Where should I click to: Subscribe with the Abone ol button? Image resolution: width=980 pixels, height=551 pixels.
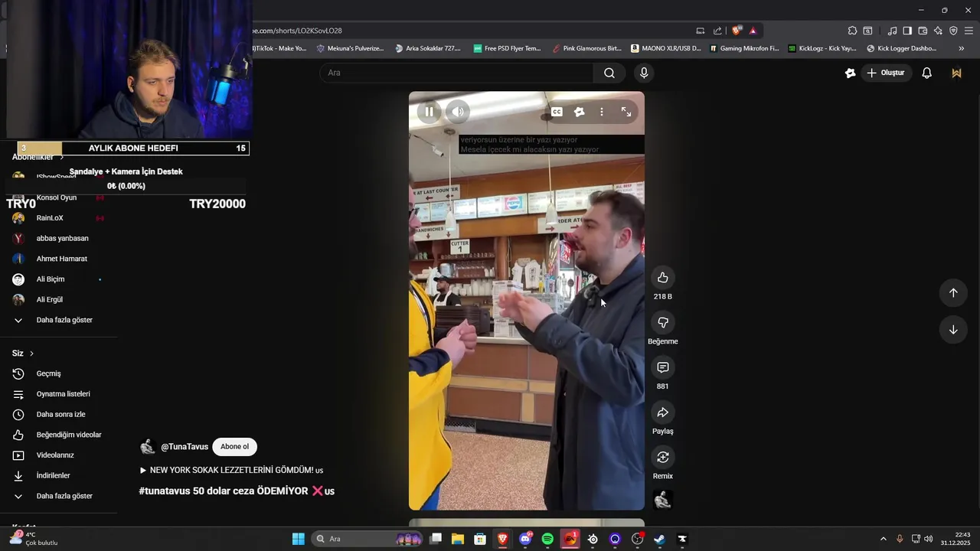[234, 447]
